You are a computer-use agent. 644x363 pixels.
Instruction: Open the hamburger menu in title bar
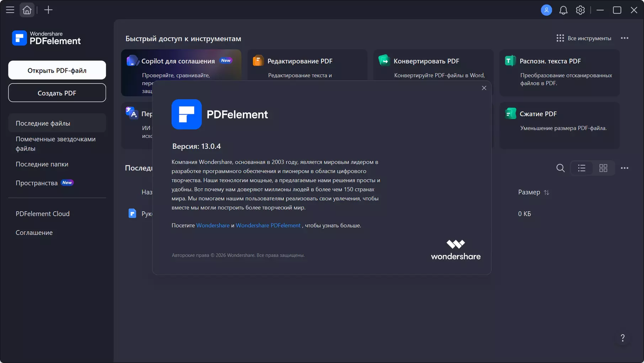[x=10, y=10]
